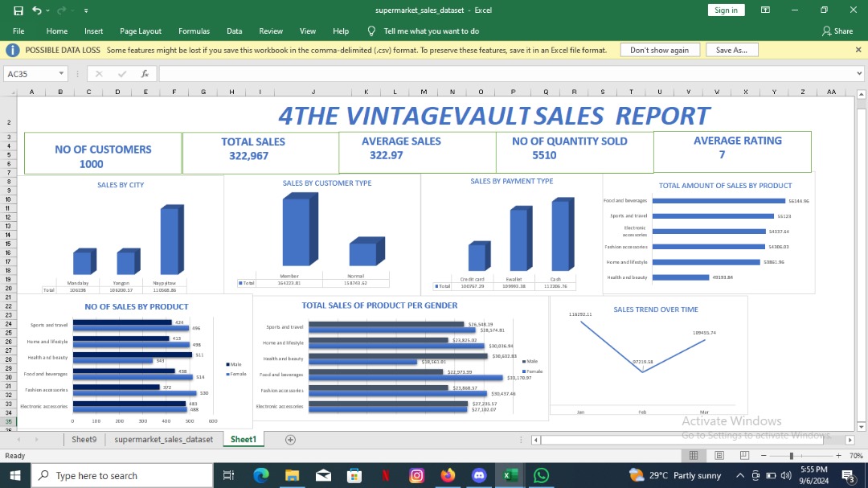The width and height of the screenshot is (868, 488).
Task: Switch to supermarket_sales_dataset sheet tab
Action: pos(163,439)
